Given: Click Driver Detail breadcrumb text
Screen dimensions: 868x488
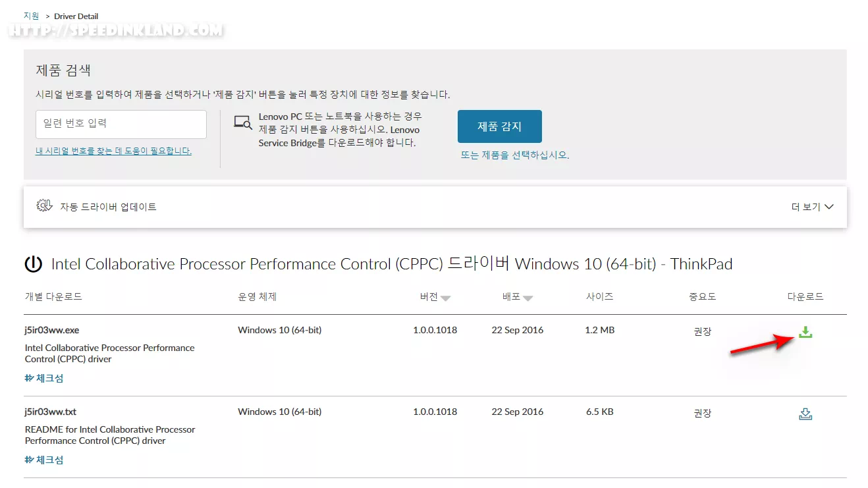Looking at the screenshot, I should coord(76,16).
